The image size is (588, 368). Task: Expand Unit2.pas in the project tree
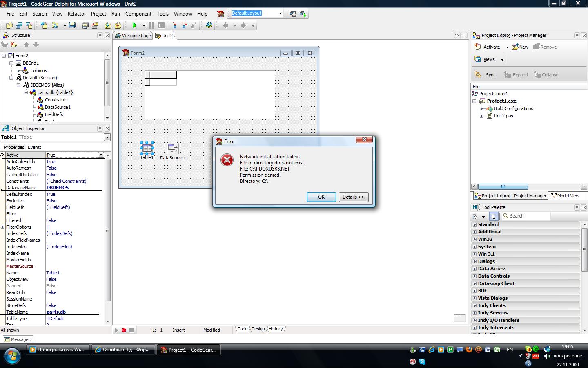[x=482, y=116]
